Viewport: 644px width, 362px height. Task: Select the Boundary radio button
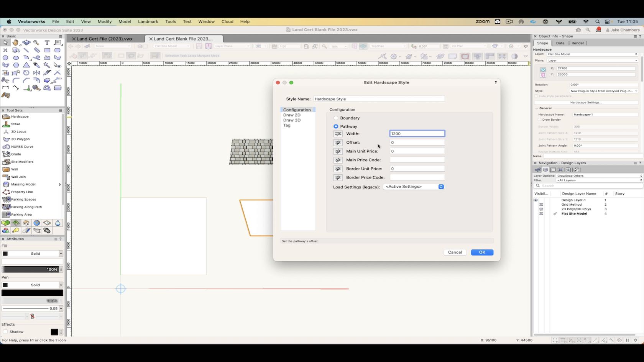click(x=336, y=118)
